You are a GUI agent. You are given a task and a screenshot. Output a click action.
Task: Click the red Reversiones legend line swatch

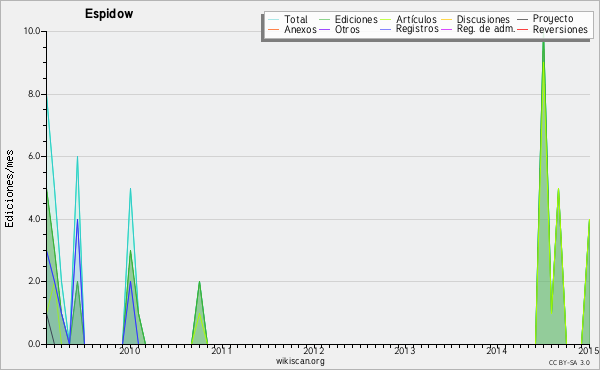pos(522,29)
